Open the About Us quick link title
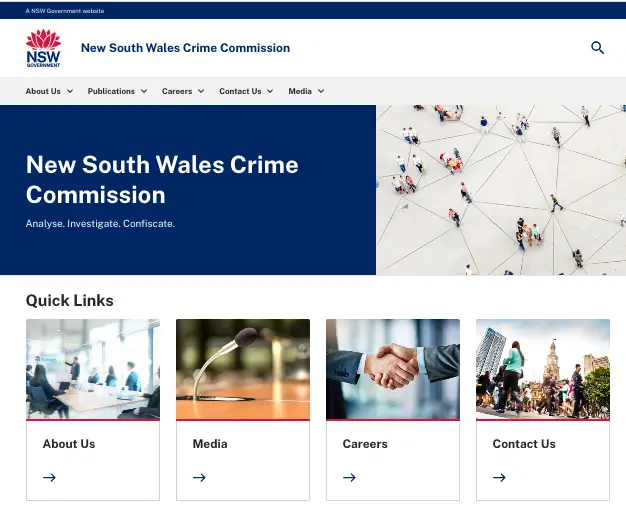The image size is (626, 518). (x=69, y=444)
